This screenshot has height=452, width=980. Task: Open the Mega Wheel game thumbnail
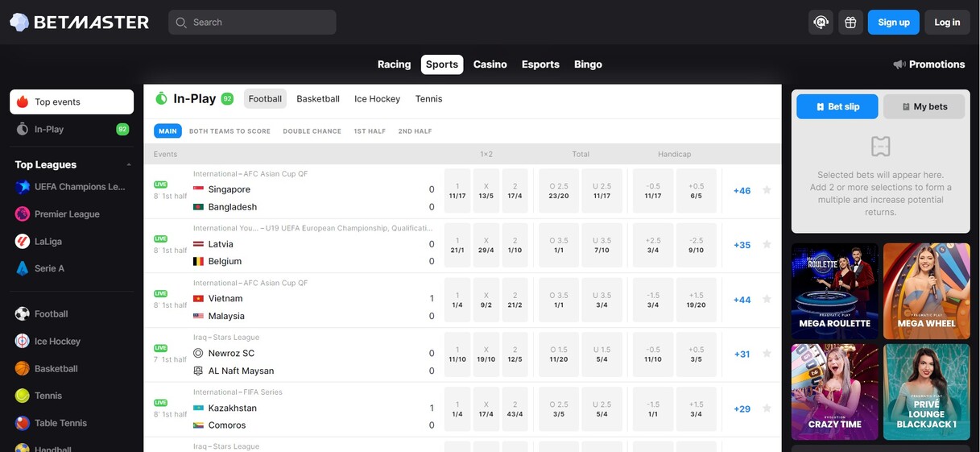[x=926, y=292]
